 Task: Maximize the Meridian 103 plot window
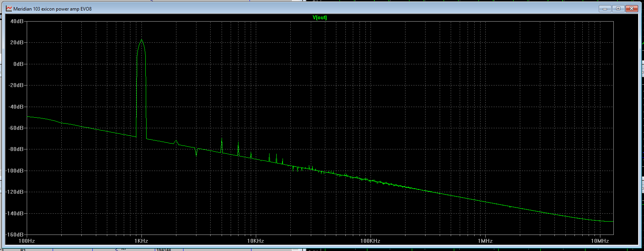click(618, 9)
